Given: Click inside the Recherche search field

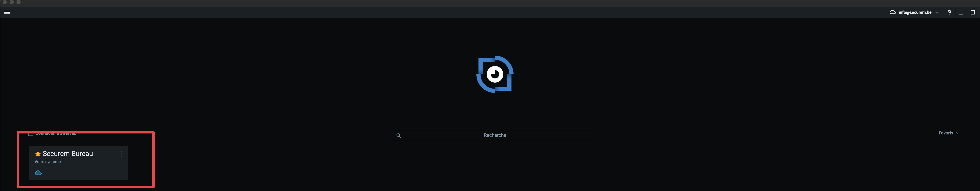Looking at the screenshot, I should point(495,135).
